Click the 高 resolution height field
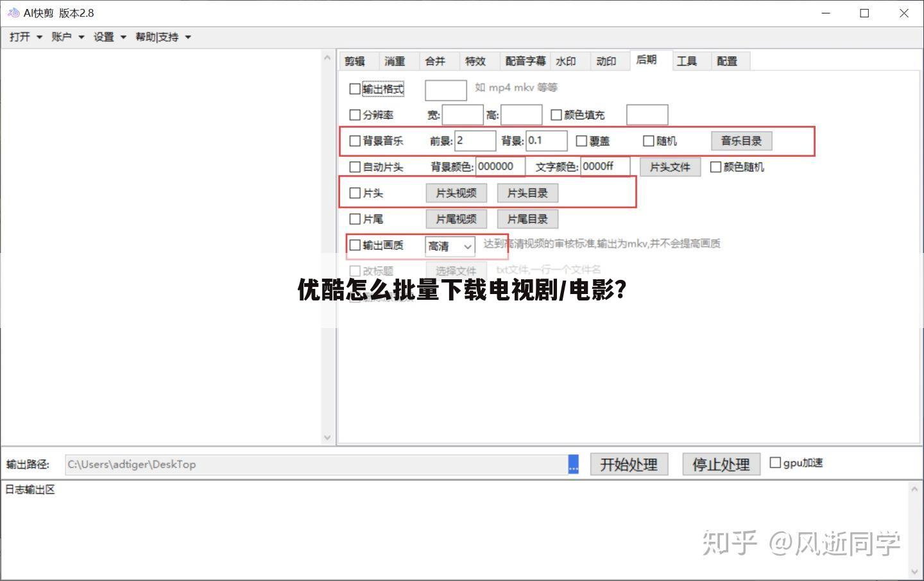This screenshot has height=581, width=924. [x=522, y=115]
